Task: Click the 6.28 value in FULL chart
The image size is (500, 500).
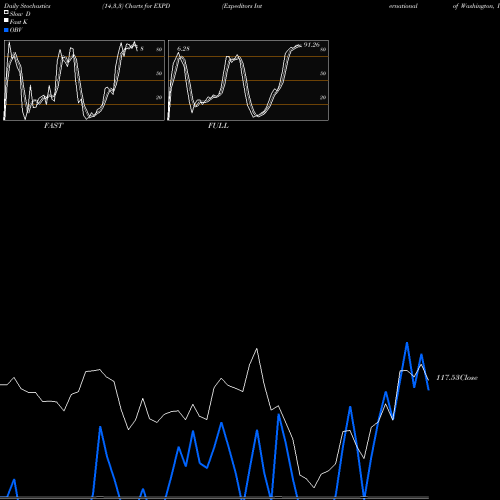Action: click(183, 49)
